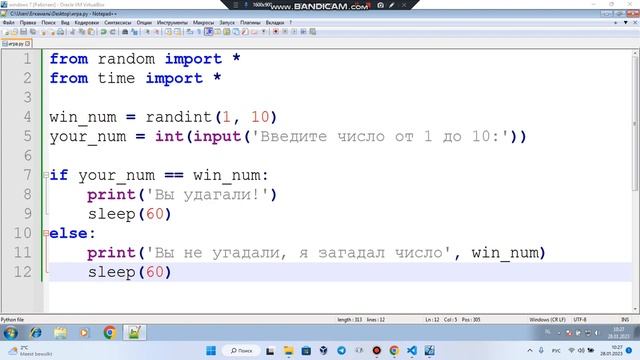The width and height of the screenshot is (640, 360).
Task: Open the Правка menu
Action: pyautogui.click(x=28, y=23)
